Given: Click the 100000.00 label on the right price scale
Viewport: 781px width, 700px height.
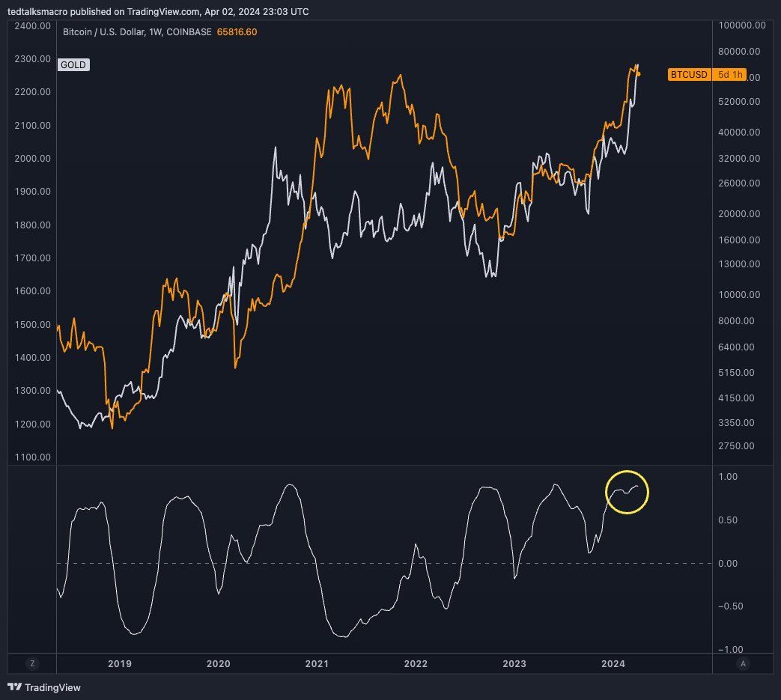Looking at the screenshot, I should tap(741, 25).
